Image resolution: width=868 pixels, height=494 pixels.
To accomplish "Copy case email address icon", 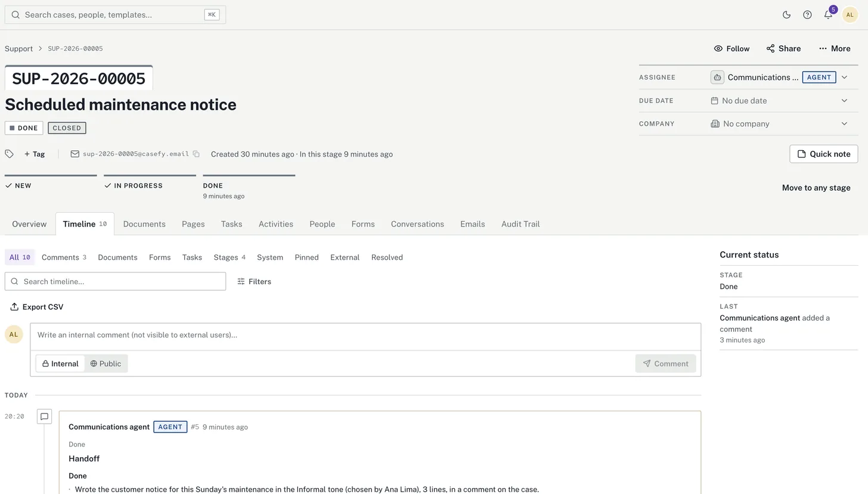I will pyautogui.click(x=196, y=154).
